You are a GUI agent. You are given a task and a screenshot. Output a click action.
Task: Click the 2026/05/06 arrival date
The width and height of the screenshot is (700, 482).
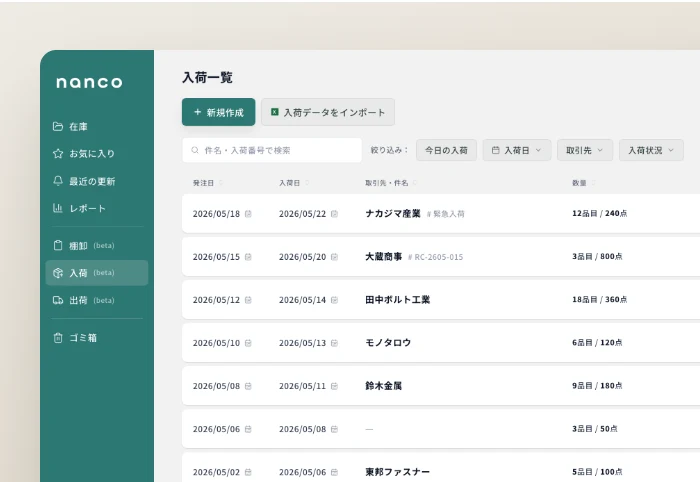point(302,472)
